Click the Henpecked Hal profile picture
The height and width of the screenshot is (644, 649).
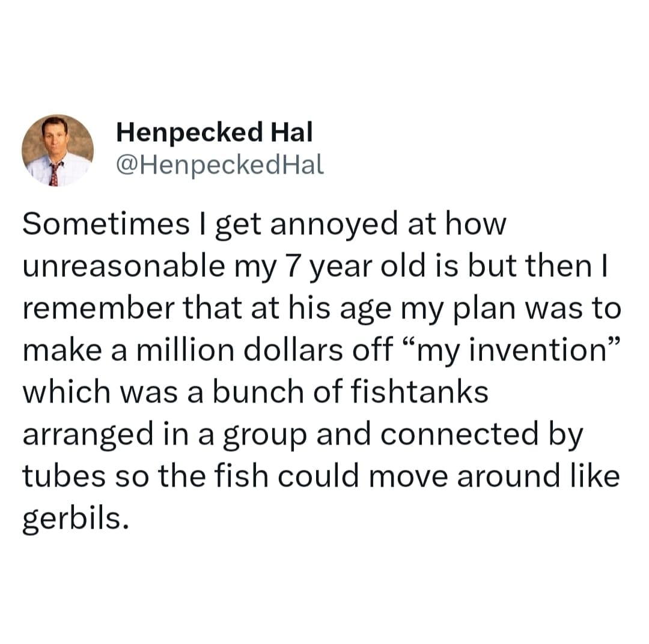58,150
